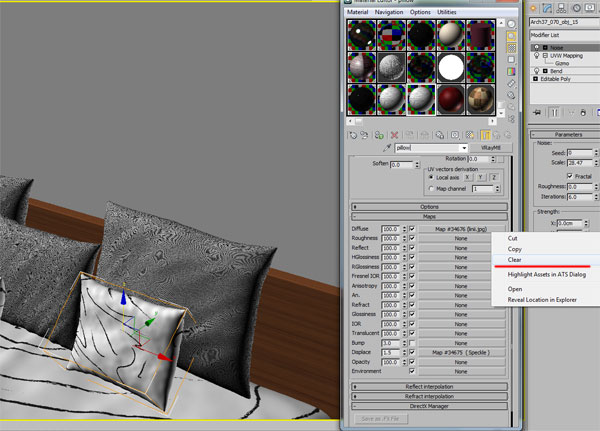The width and height of the screenshot is (600, 431).
Task: Expand the Editable Poly stack entry
Action: tap(536, 78)
